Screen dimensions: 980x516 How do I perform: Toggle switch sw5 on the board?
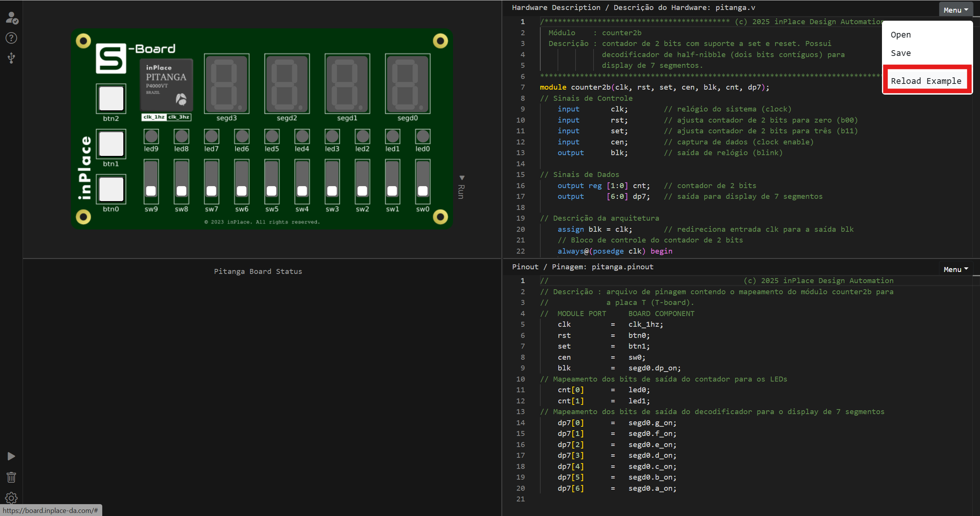point(272,182)
